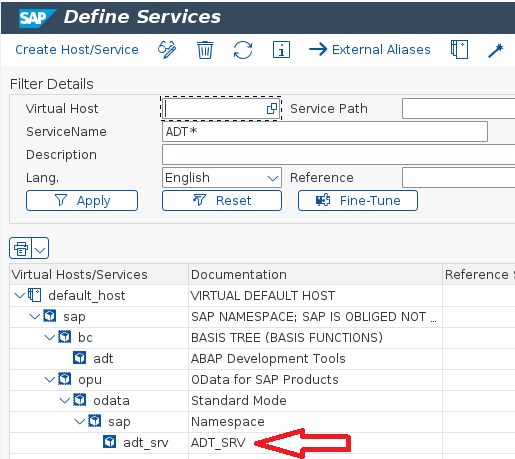Open the print options dropdown arrow
Screen dimensions: 515x459
pos(40,248)
